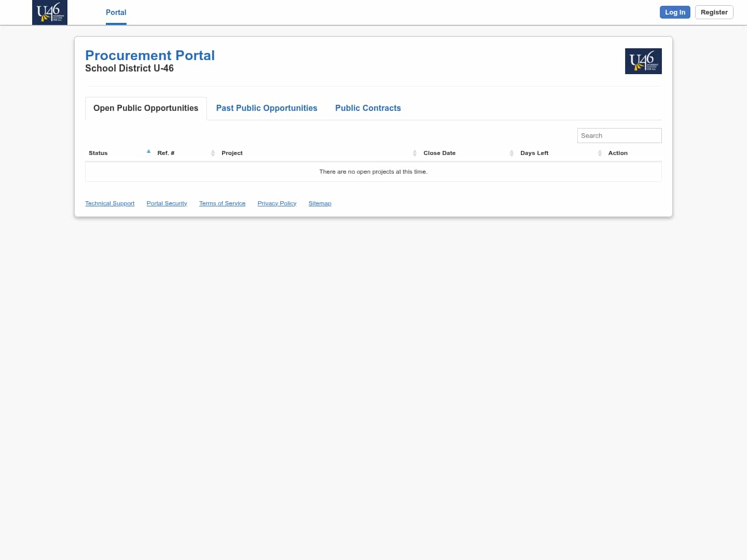Image resolution: width=747 pixels, height=560 pixels.
Task: Click the sort icon beside Days Left
Action: pos(600,153)
